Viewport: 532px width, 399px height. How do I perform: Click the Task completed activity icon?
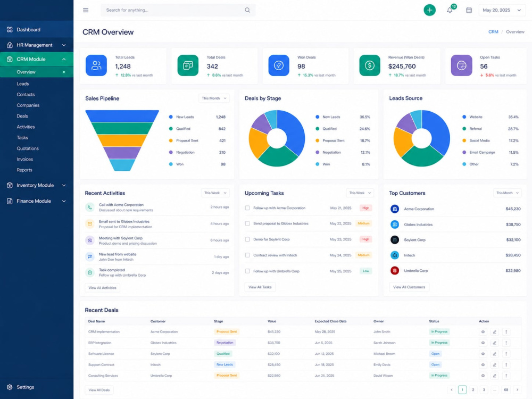89,272
